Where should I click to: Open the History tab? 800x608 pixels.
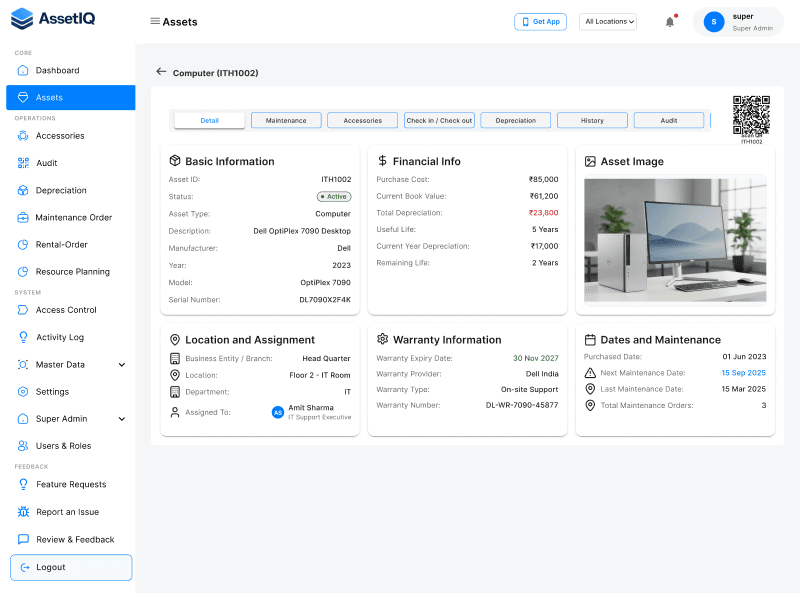592,120
